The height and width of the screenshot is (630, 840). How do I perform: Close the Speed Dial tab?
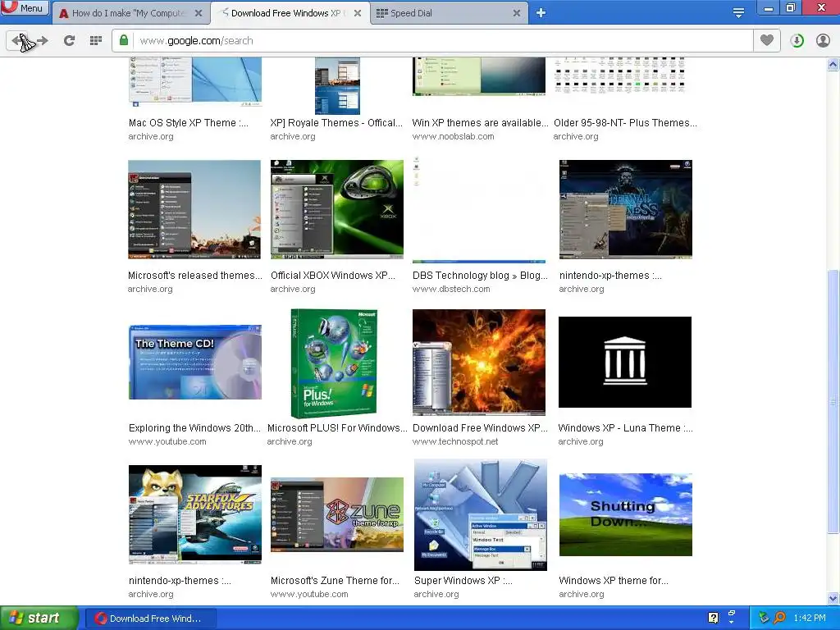tap(517, 13)
